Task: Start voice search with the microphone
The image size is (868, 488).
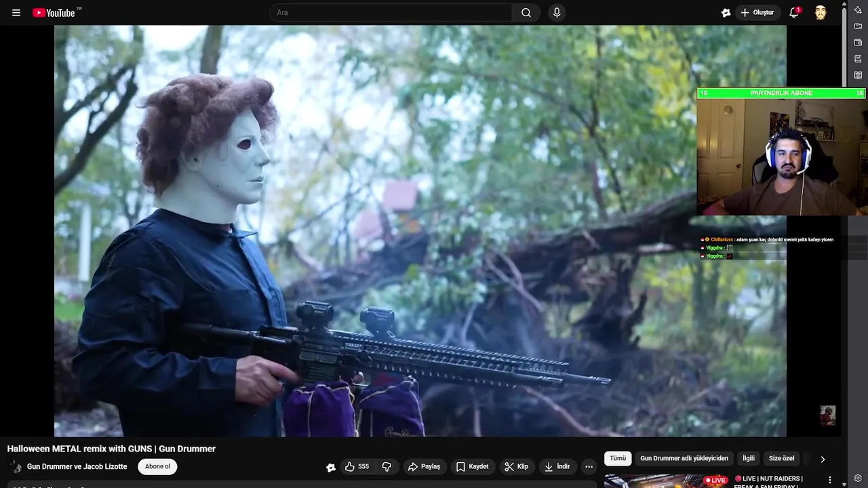Action: tap(557, 13)
